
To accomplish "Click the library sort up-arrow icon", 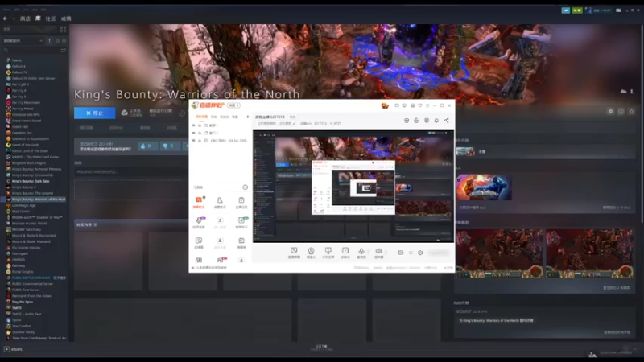I will click(x=50, y=41).
